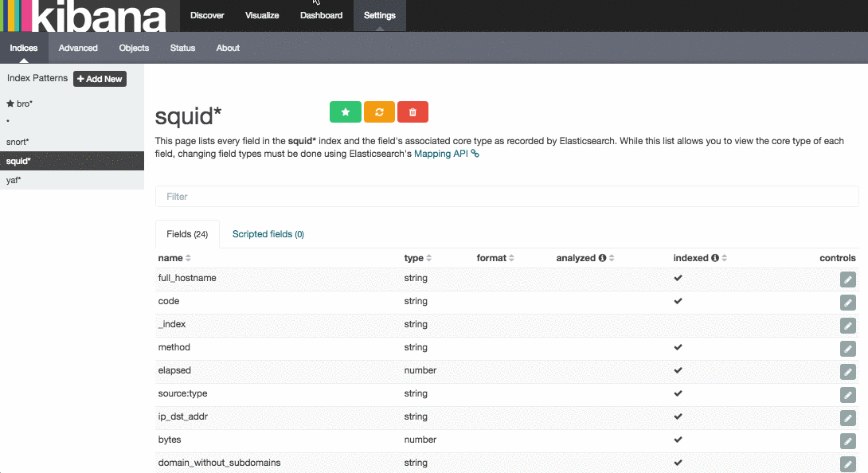Edit the elapsed field with pencil icon
This screenshot has height=473, width=868.
click(x=847, y=372)
